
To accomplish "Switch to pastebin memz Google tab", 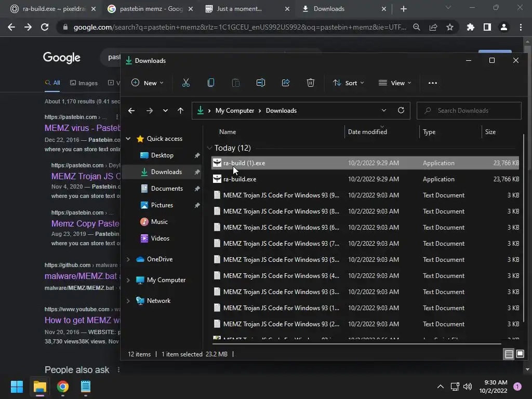I will [150, 9].
